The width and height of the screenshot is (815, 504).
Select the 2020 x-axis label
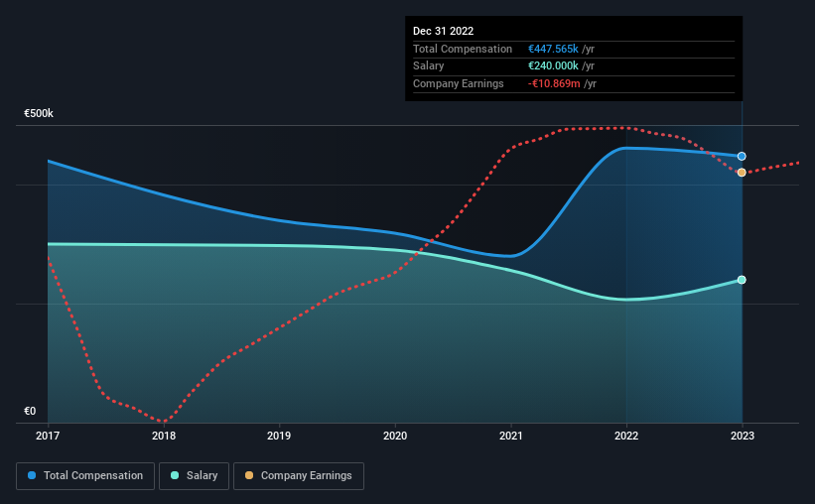395,436
